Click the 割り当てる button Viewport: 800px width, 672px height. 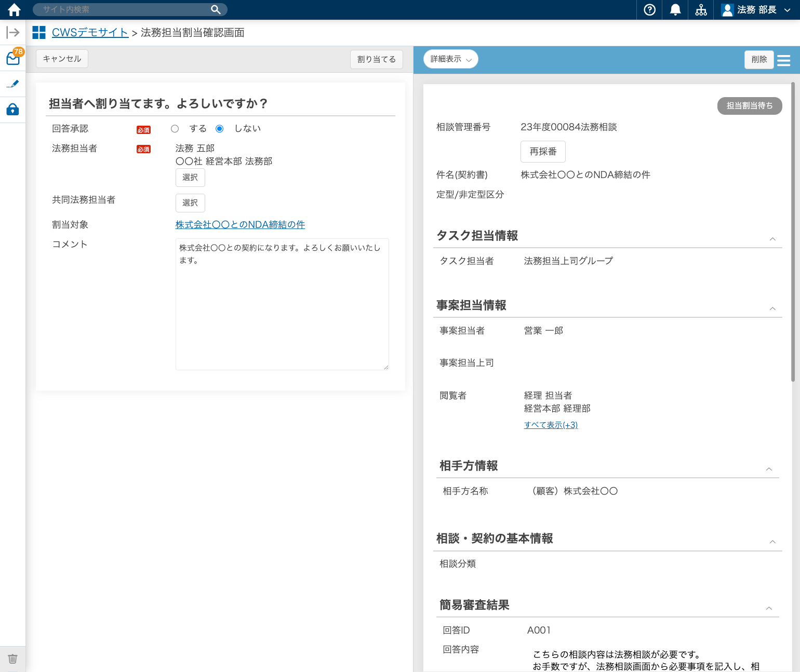[x=376, y=59]
